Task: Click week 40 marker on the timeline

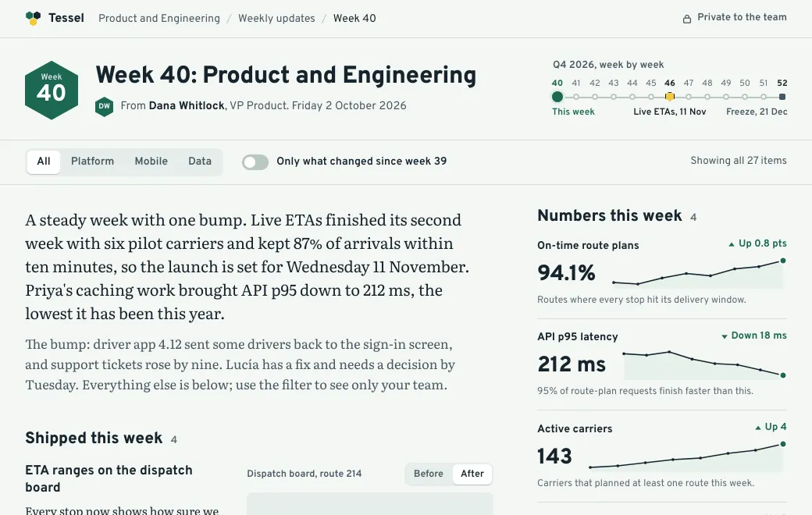Action: click(557, 97)
